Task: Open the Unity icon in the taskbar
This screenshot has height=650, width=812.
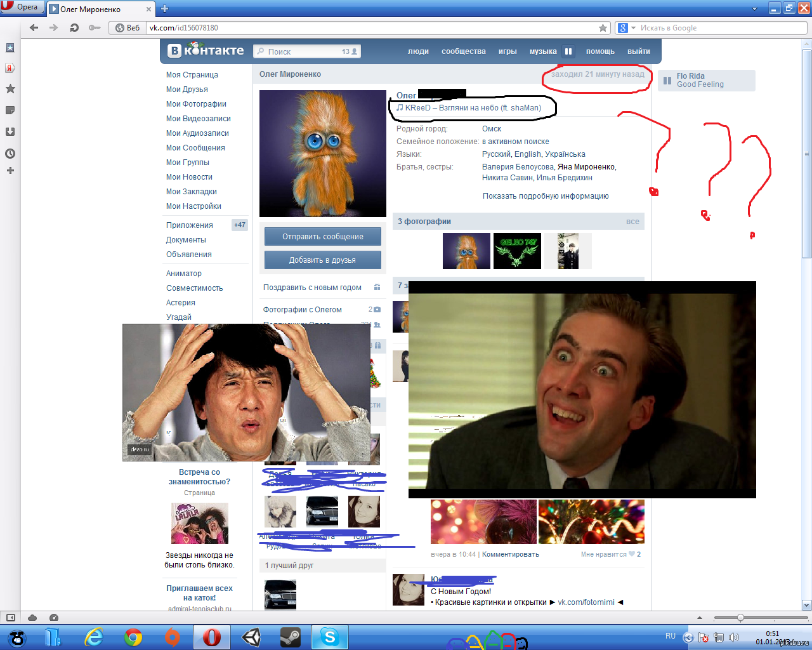Action: [251, 637]
